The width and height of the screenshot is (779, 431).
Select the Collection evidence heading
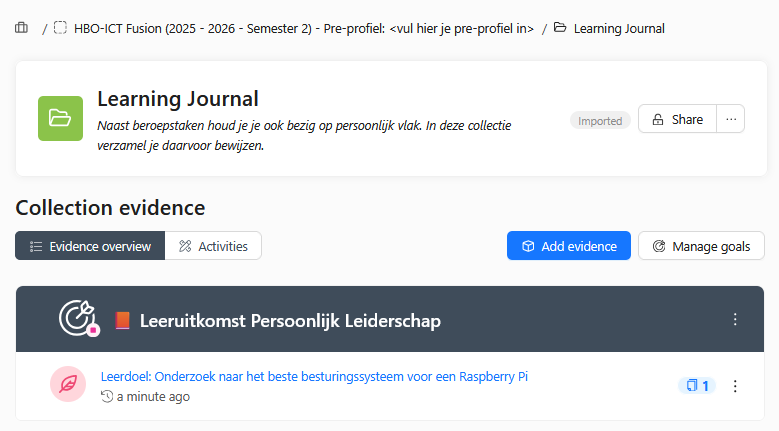(110, 208)
